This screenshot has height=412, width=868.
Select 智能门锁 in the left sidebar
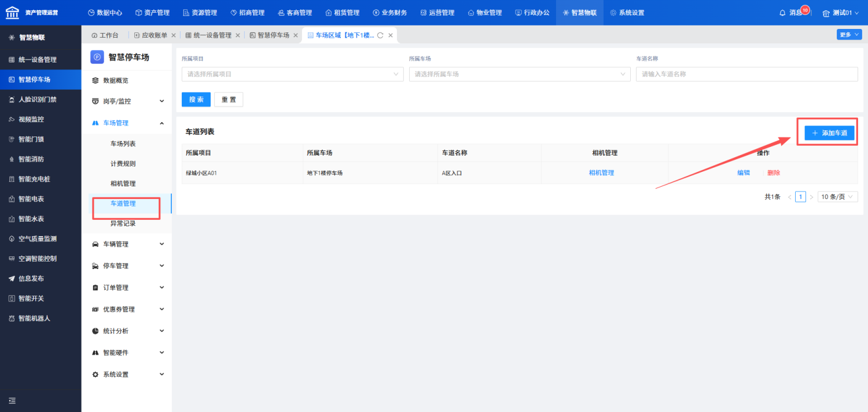click(41, 139)
